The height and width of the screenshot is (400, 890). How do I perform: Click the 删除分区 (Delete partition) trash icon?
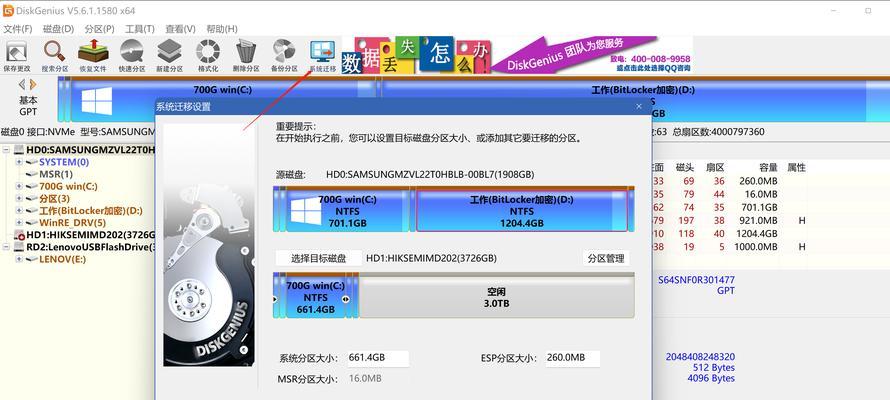pos(246,56)
